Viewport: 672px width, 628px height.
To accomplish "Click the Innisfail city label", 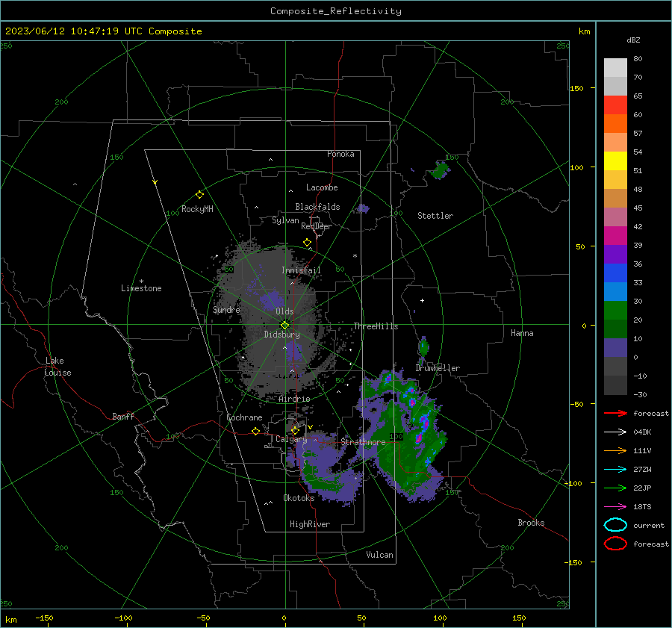I will [301, 270].
